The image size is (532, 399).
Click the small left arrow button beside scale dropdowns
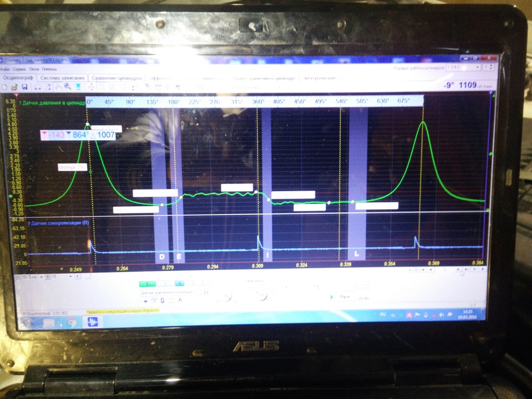click(78, 277)
